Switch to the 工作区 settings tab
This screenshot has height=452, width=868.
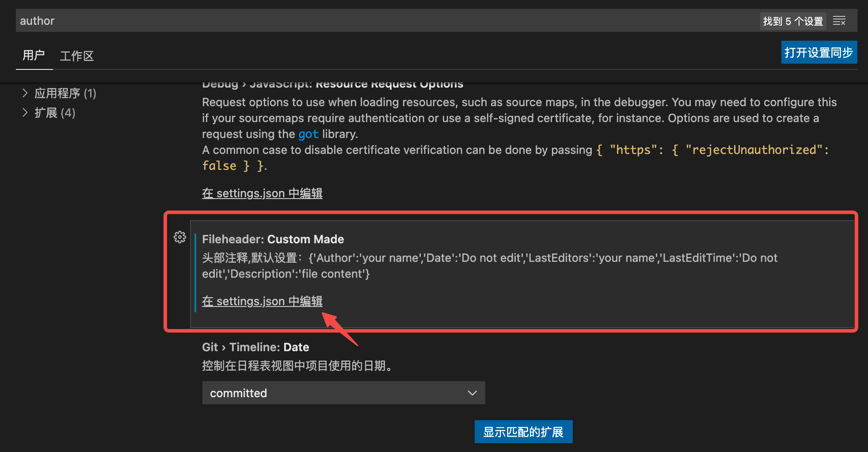[76, 56]
